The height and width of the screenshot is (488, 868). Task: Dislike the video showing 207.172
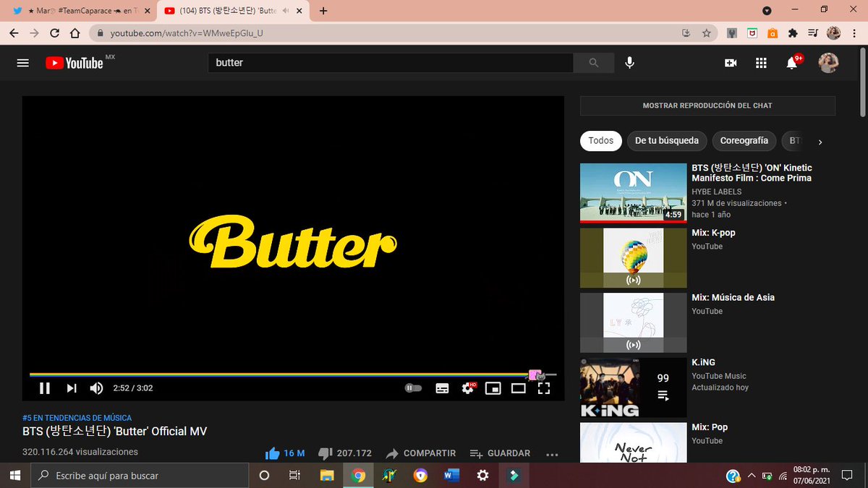pos(345,453)
